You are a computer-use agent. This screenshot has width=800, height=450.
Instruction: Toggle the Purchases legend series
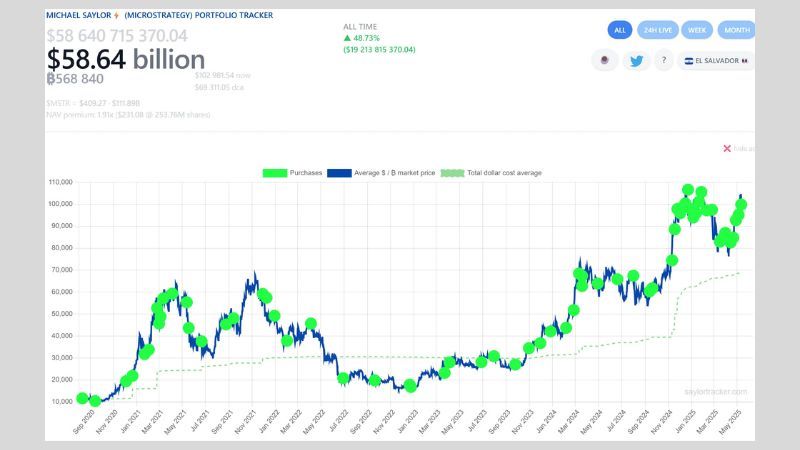click(292, 173)
